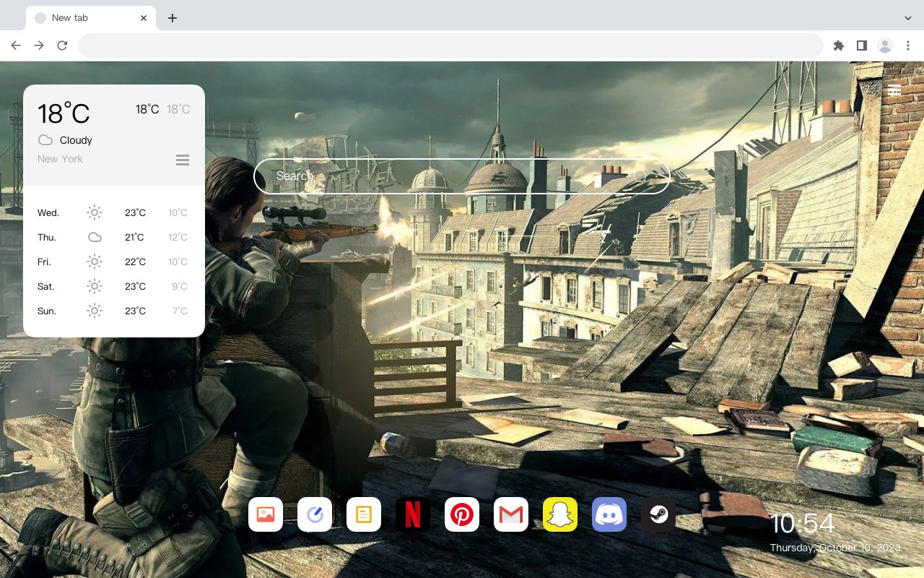
Task: Click Sunday's sunny forecast icon
Action: click(x=95, y=311)
